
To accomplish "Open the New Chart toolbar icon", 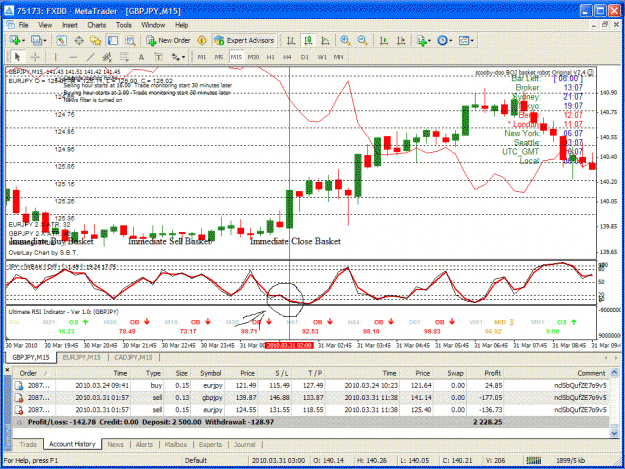I will 15,40.
